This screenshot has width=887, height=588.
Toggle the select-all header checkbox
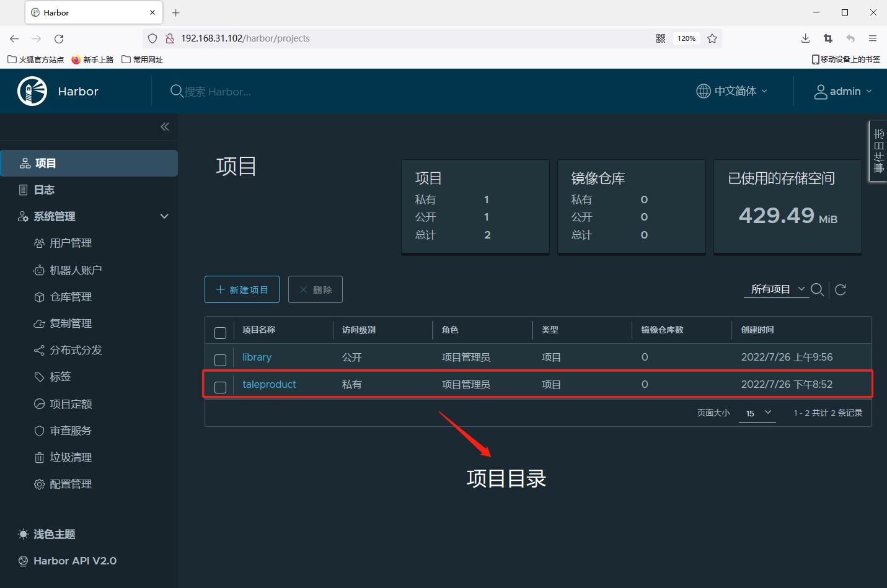[x=220, y=333]
